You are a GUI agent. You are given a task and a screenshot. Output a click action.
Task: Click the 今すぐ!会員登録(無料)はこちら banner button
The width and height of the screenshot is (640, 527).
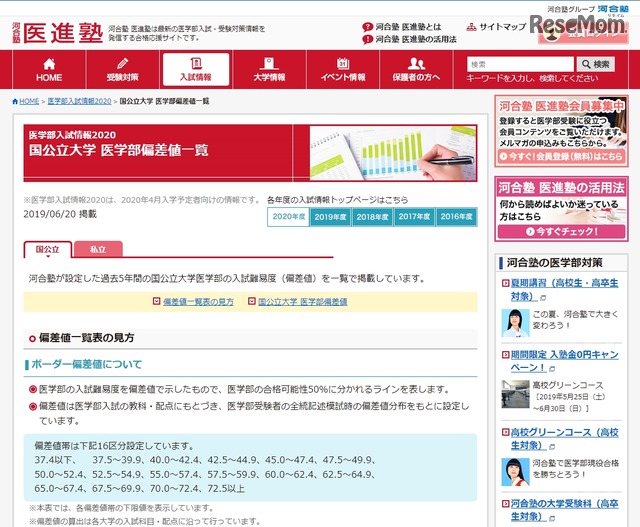click(x=561, y=156)
